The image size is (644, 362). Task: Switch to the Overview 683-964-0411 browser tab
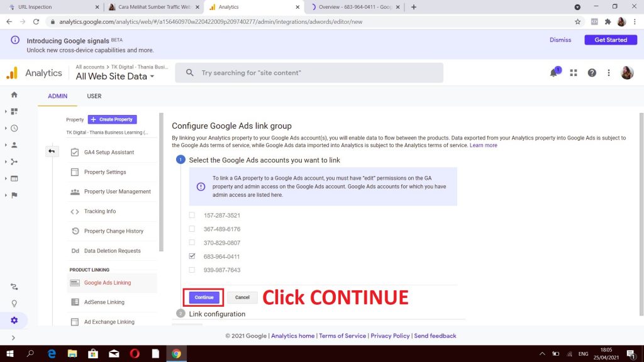coord(354,7)
